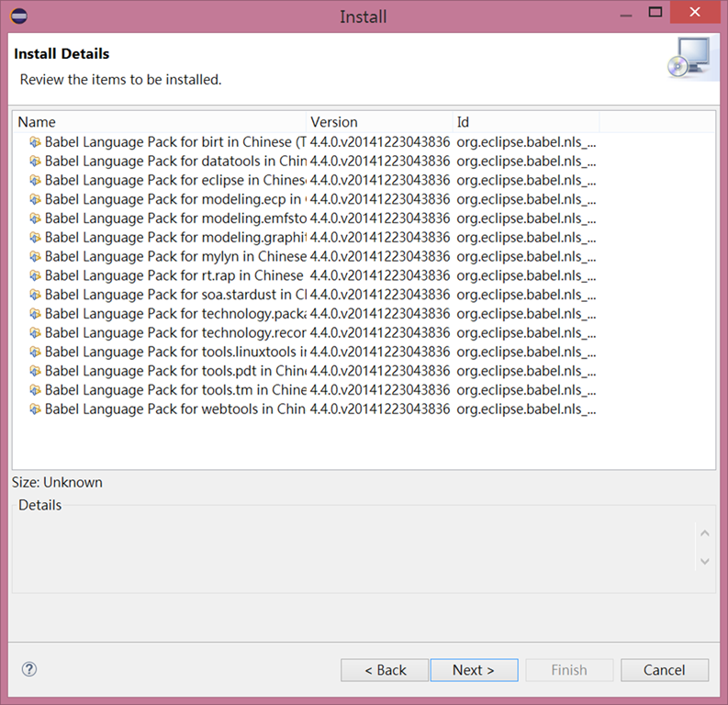The height and width of the screenshot is (705, 728).
Task: Cancel the installation dialog
Action: click(x=665, y=670)
